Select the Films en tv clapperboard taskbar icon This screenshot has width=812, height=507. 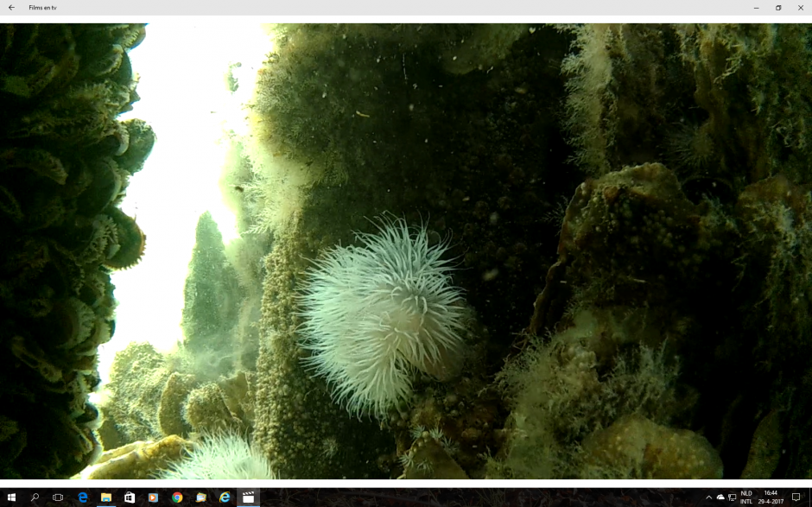click(x=248, y=497)
